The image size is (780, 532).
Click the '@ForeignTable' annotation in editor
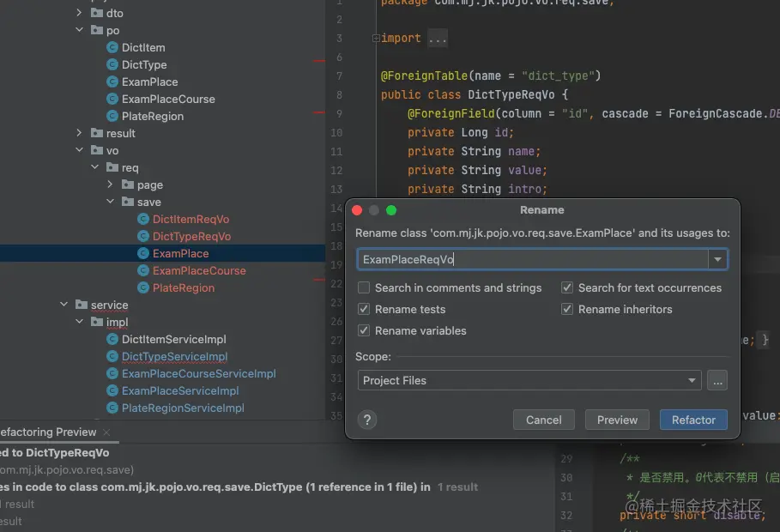(424, 76)
